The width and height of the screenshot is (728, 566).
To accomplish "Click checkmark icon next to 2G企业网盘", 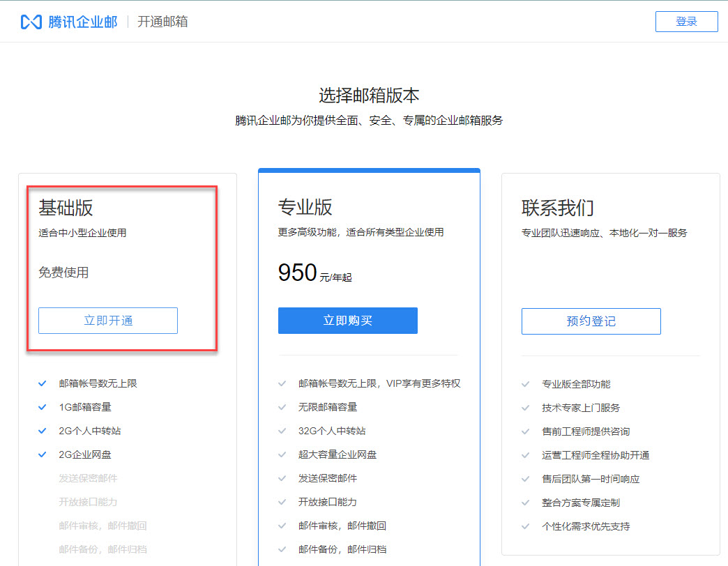I will [43, 454].
